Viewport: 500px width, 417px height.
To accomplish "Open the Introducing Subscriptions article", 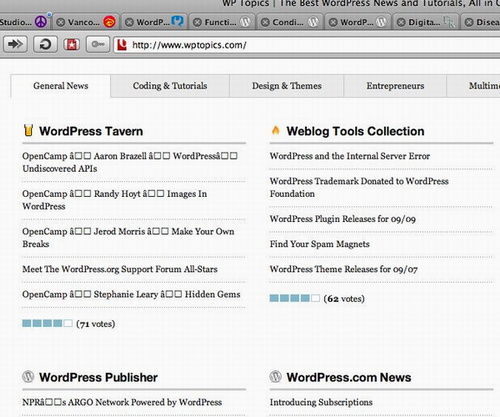I will click(321, 402).
